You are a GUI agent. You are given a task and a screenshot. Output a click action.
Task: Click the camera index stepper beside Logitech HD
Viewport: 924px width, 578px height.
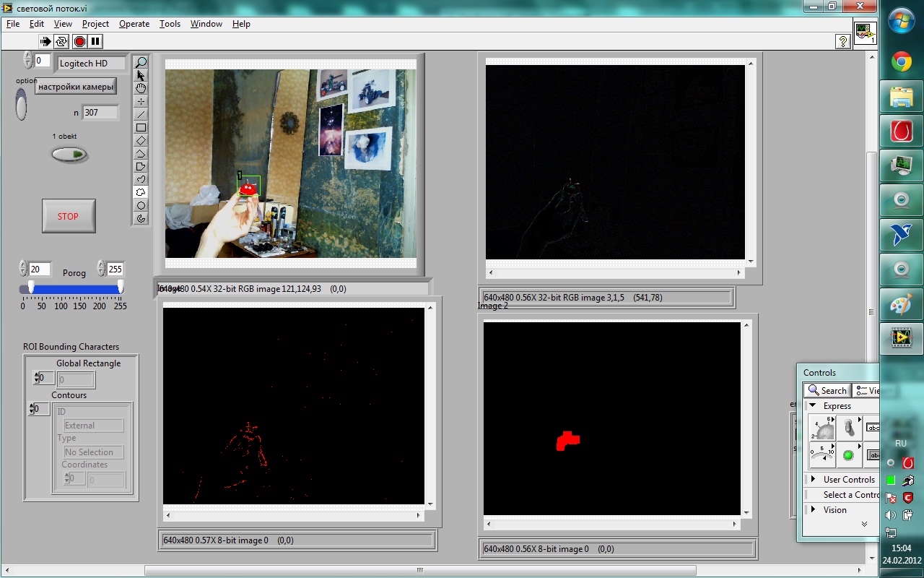[28, 60]
